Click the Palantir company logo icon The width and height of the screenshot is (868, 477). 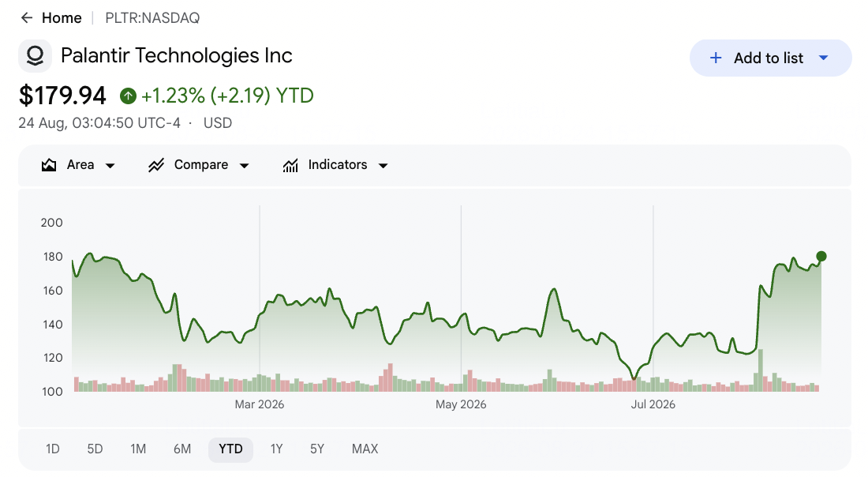point(35,55)
